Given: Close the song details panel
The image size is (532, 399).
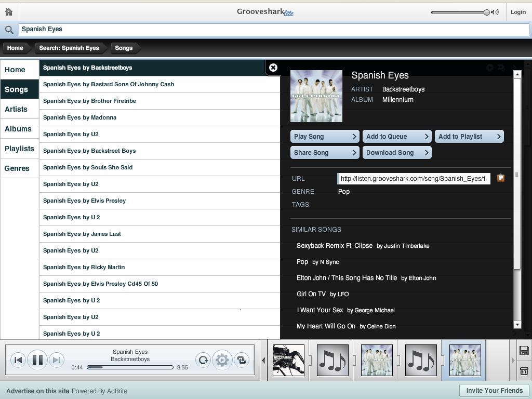Looking at the screenshot, I should coord(273,68).
